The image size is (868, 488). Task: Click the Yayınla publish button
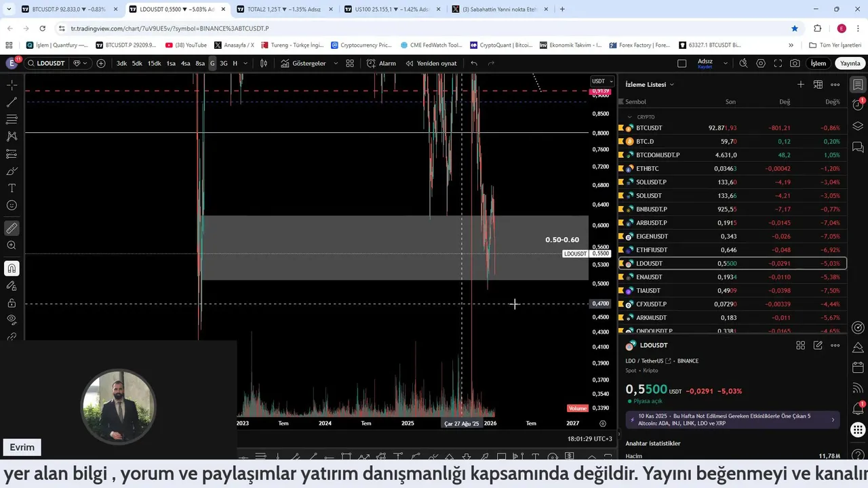coord(850,63)
